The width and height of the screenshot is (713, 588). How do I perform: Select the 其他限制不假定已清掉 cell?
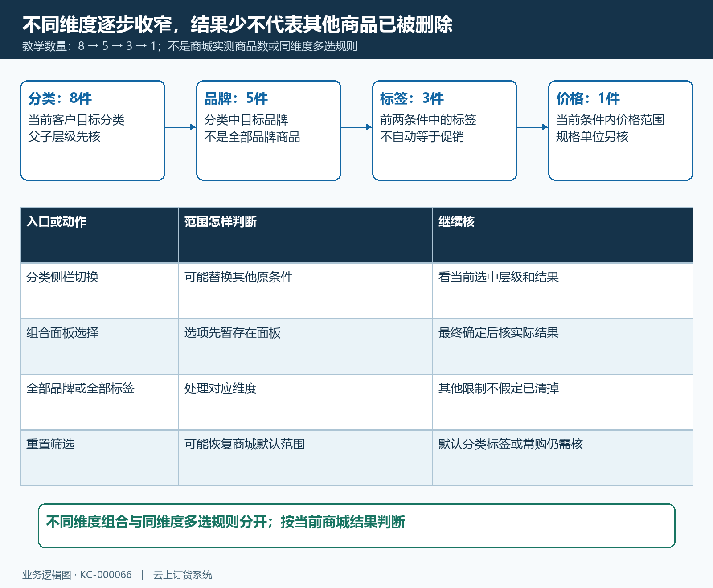click(x=562, y=402)
